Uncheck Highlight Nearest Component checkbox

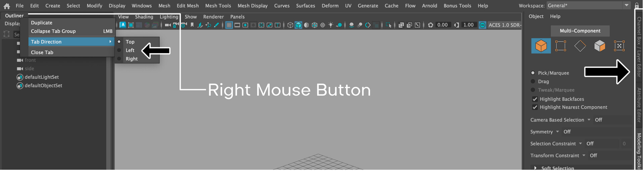[535, 107]
